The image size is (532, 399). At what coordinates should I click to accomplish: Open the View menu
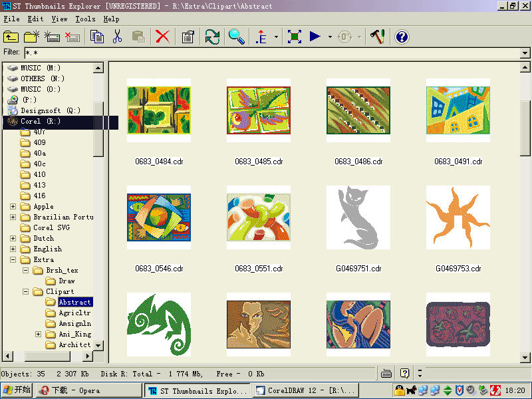[x=59, y=19]
